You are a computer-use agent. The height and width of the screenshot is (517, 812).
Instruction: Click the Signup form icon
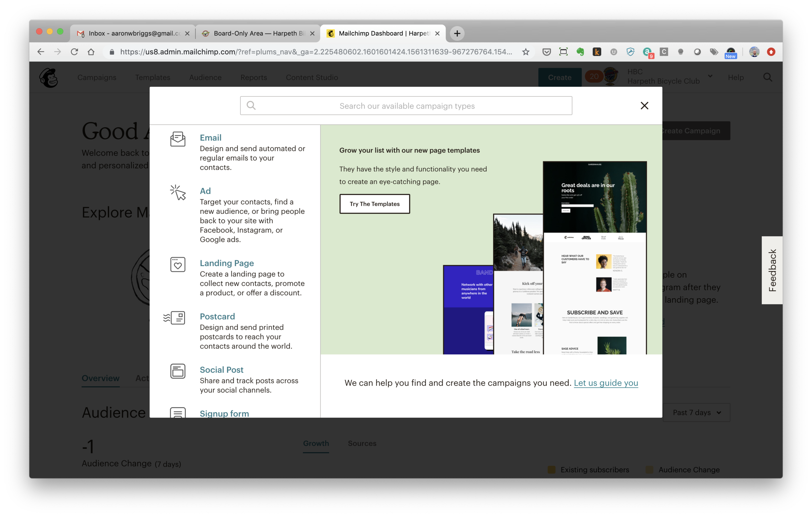(178, 412)
